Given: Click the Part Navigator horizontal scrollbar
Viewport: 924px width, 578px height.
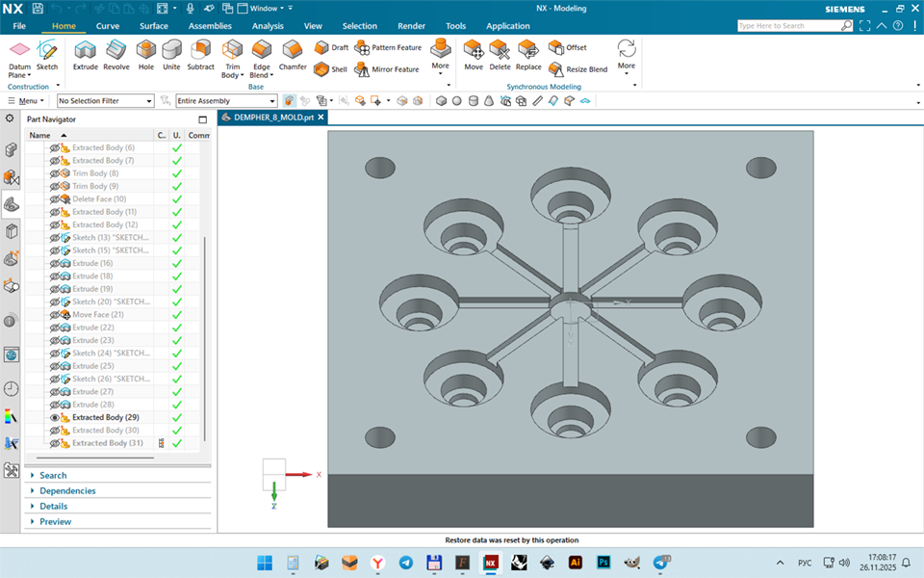Looking at the screenshot, I should point(95,458).
